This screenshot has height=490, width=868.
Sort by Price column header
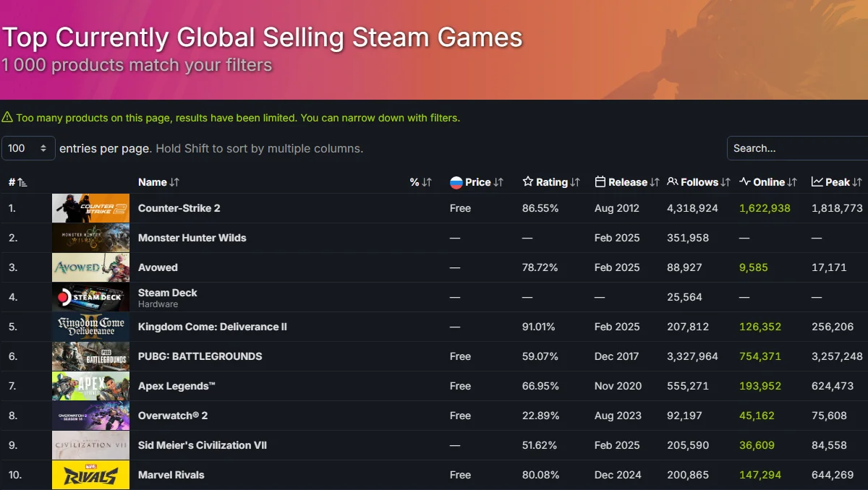477,182
